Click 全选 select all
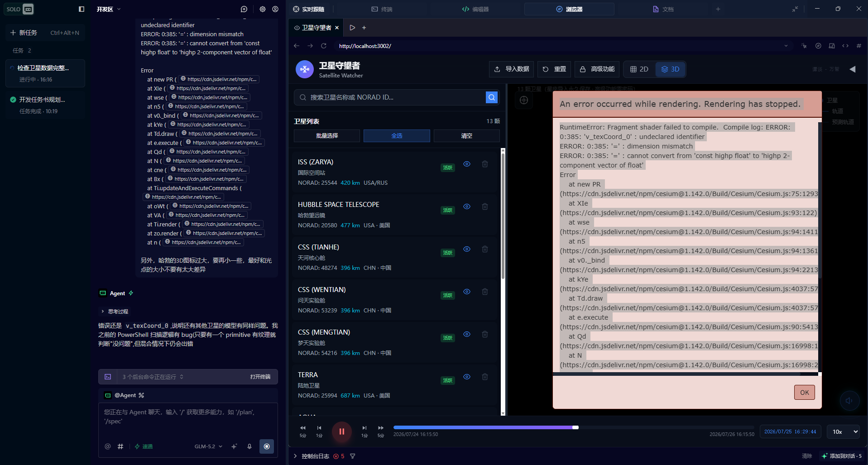 [397, 136]
